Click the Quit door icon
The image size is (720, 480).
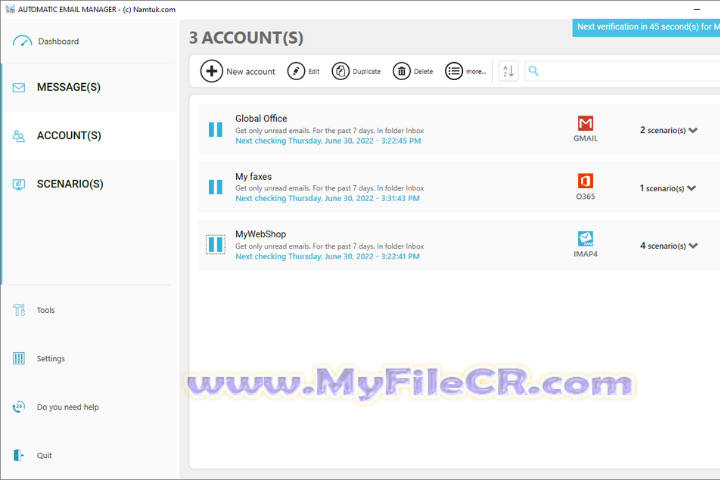[18, 455]
